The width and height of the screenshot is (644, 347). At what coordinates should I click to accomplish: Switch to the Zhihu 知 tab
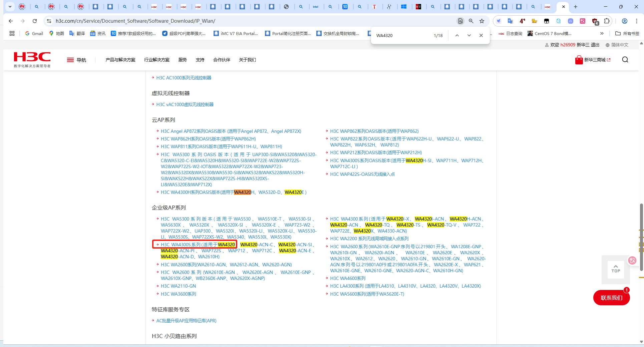click(x=345, y=7)
